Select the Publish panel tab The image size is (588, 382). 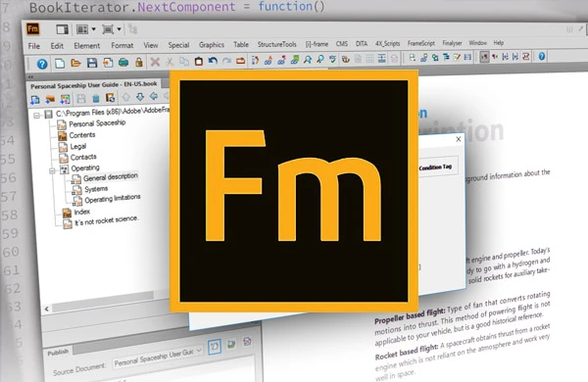click(58, 352)
